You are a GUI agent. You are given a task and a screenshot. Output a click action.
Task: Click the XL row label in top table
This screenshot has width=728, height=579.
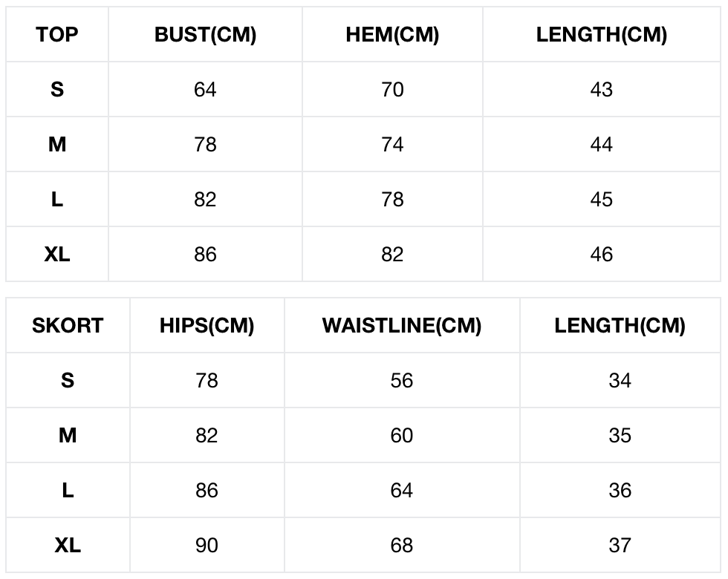click(57, 255)
